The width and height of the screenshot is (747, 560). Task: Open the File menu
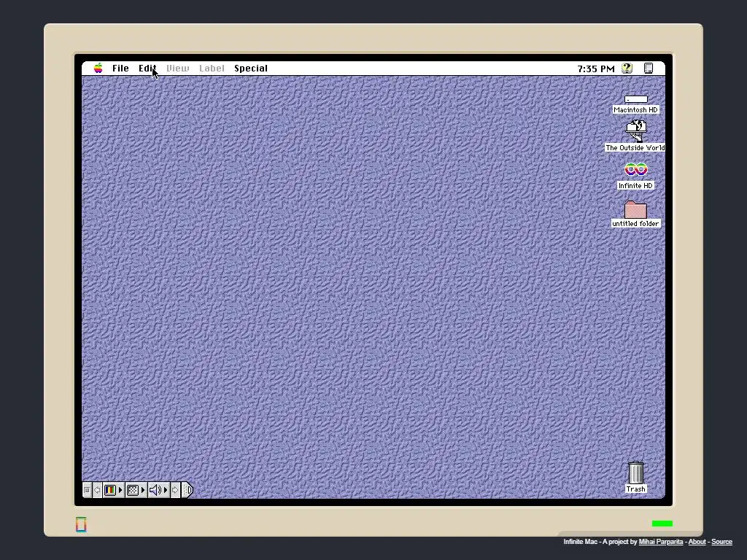(x=120, y=68)
